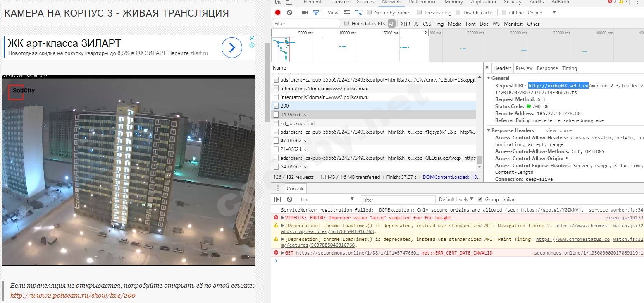This screenshot has height=303, width=644.
Task: Toggle the network filter funnel icon
Action: point(316,13)
